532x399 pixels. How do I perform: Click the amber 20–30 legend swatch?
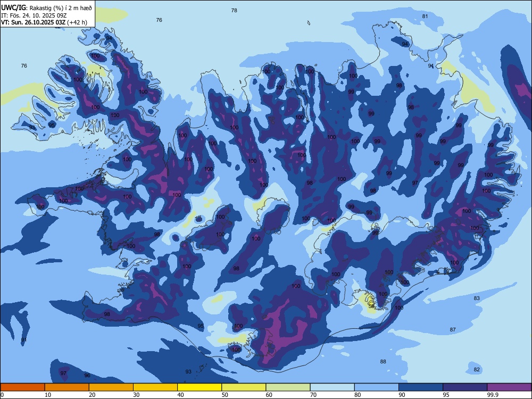click(111, 387)
